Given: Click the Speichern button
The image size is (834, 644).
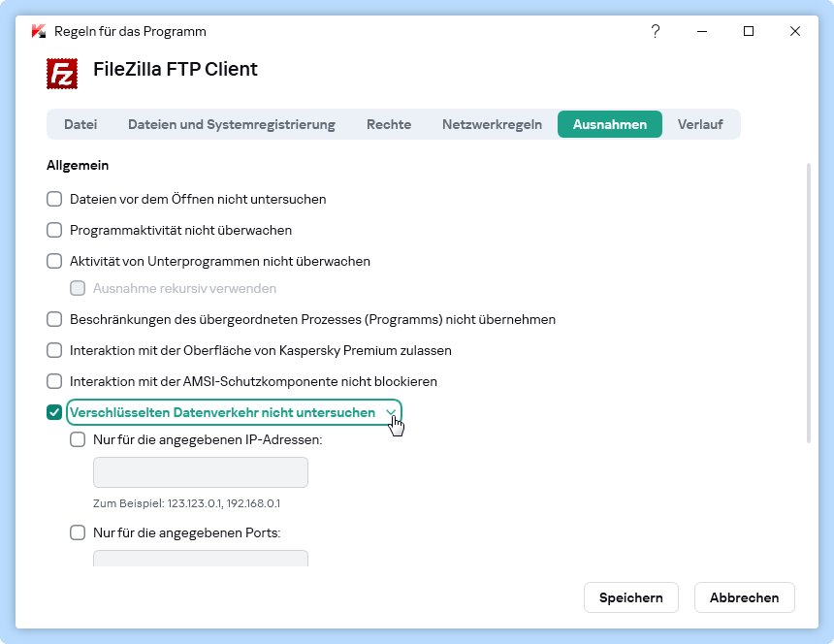Looking at the screenshot, I should (x=630, y=597).
